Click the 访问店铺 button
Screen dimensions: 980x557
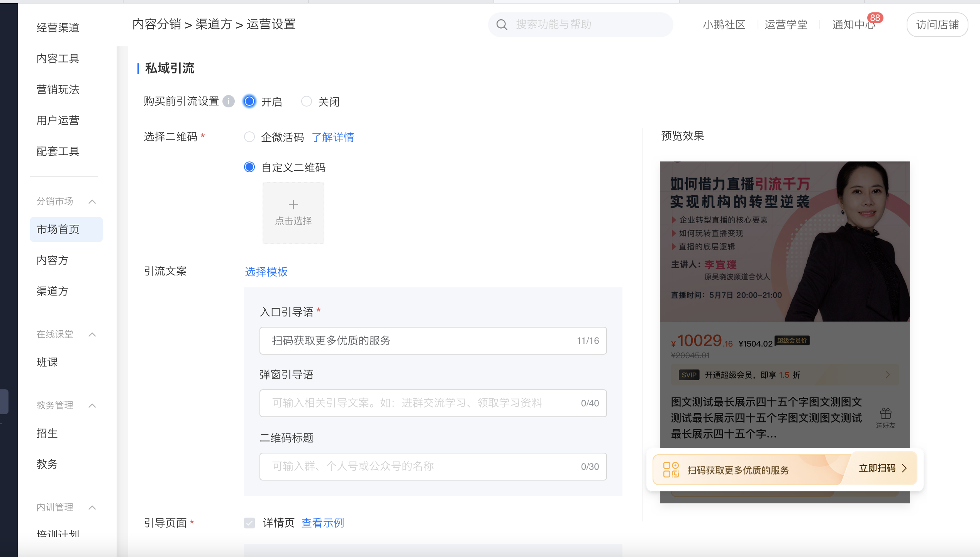938,25
